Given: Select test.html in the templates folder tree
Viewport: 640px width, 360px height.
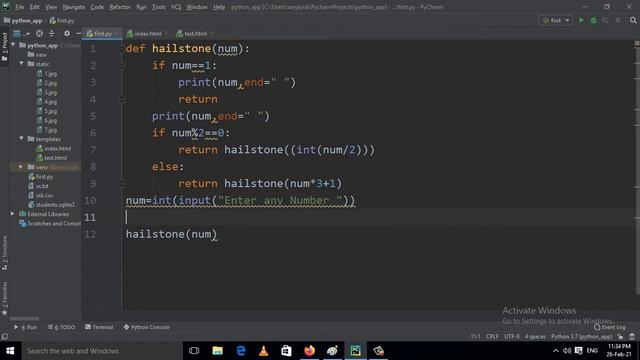Looking at the screenshot, I should [52, 158].
